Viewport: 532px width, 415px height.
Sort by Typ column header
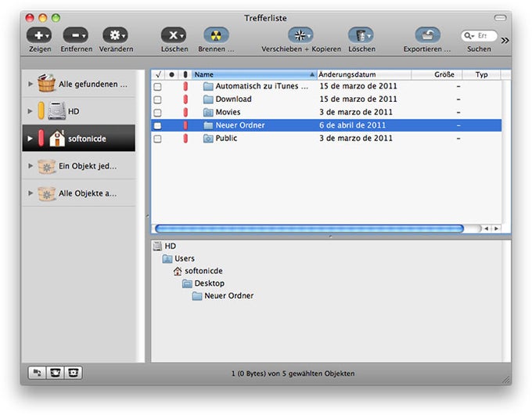click(481, 74)
